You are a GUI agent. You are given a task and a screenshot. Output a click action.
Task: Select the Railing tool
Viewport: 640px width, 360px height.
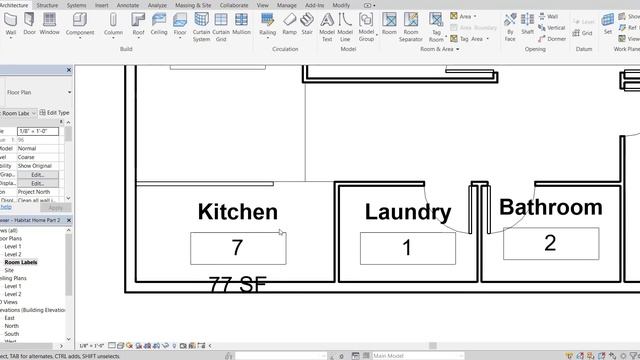point(267,24)
